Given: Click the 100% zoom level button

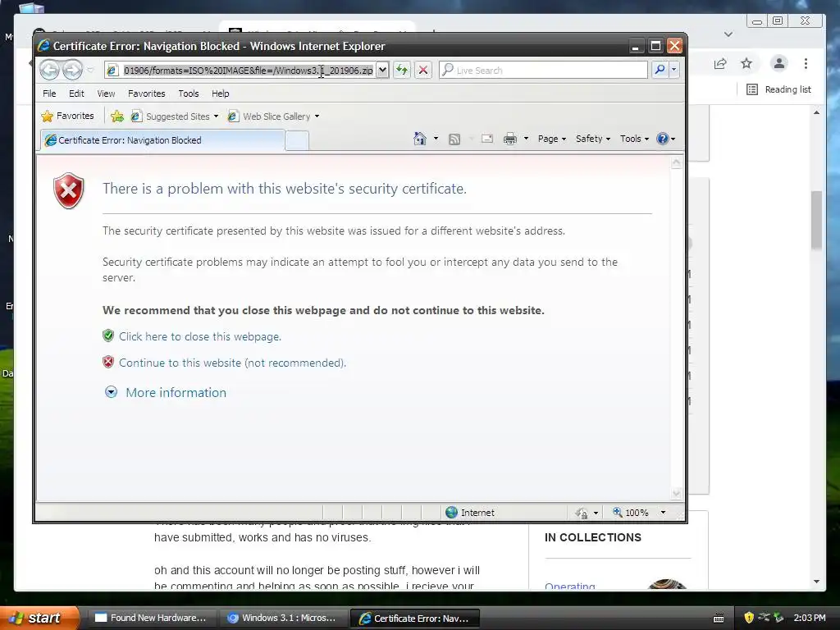Looking at the screenshot, I should click(x=631, y=513).
